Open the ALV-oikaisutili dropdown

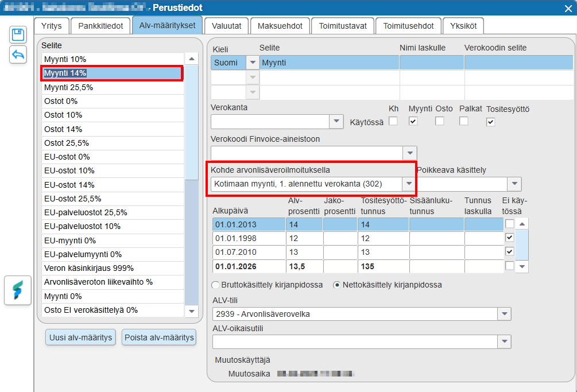point(504,341)
